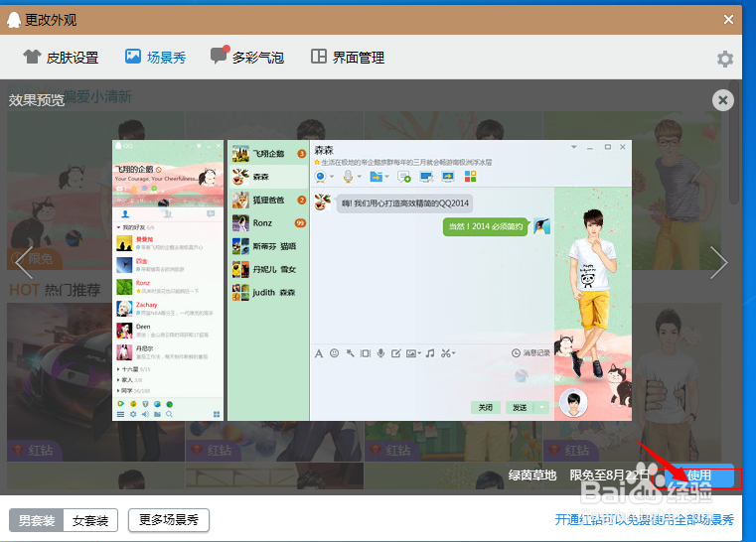Viewport: 756px width, 542px height.
Task: Open 消息记录 message history in preview
Action: click(530, 353)
